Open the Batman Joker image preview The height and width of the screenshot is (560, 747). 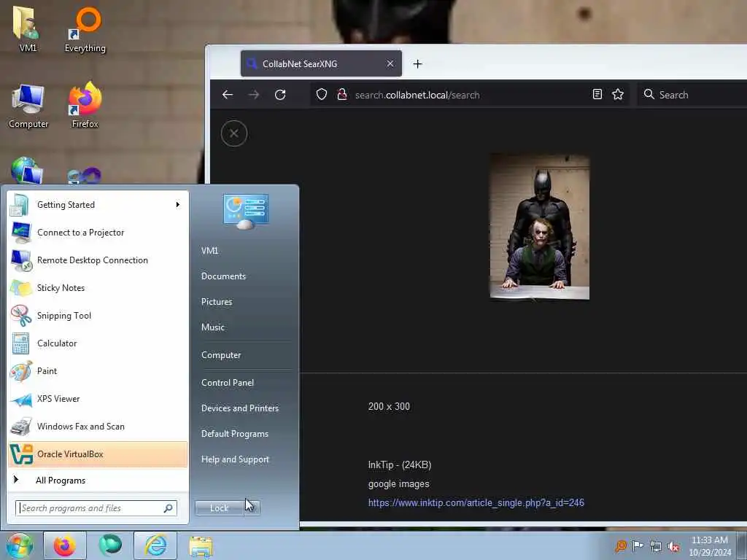(540, 227)
